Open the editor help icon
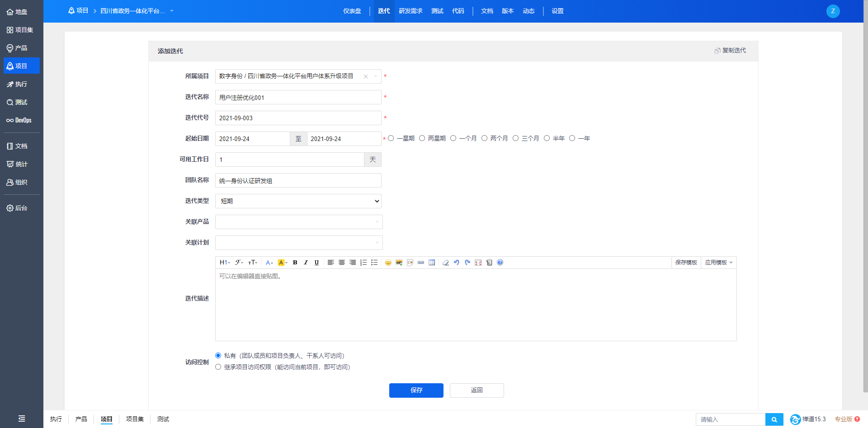The height and width of the screenshot is (428, 868). (500, 263)
